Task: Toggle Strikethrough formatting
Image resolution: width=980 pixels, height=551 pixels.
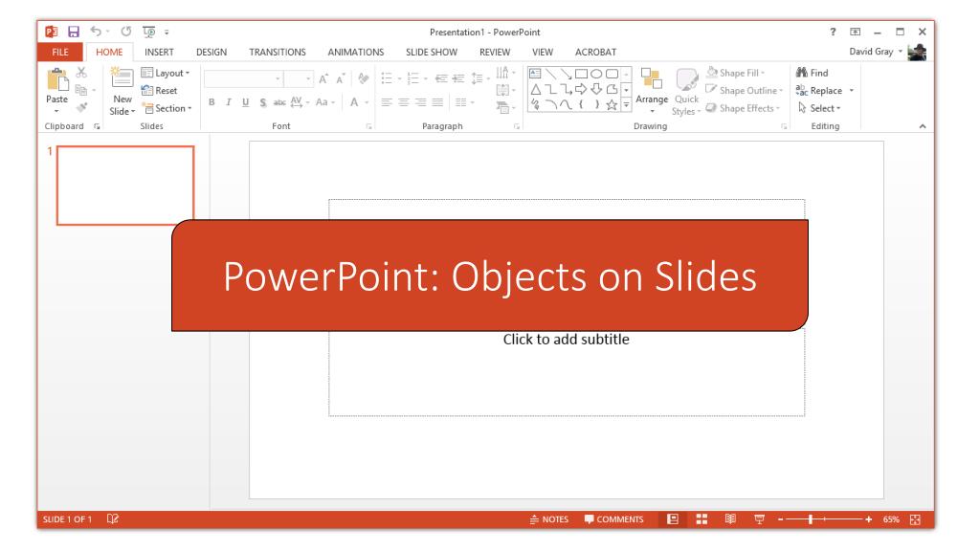Action: tap(279, 101)
